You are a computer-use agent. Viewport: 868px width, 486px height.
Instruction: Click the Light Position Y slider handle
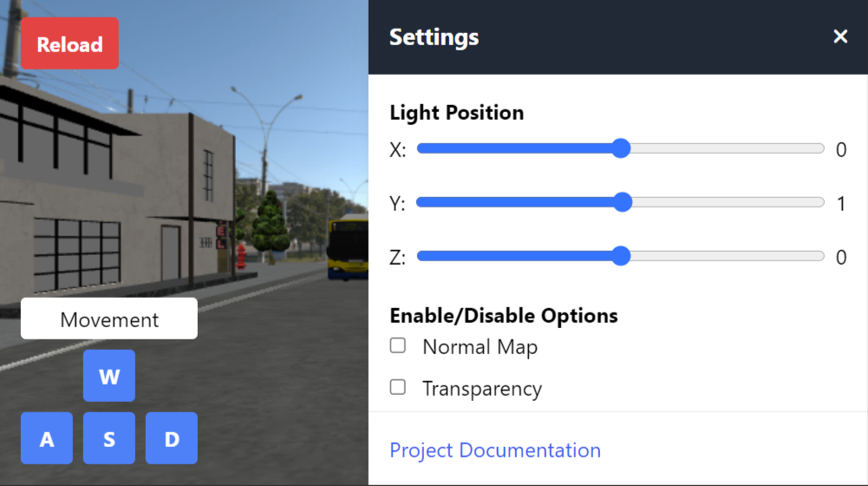click(622, 202)
